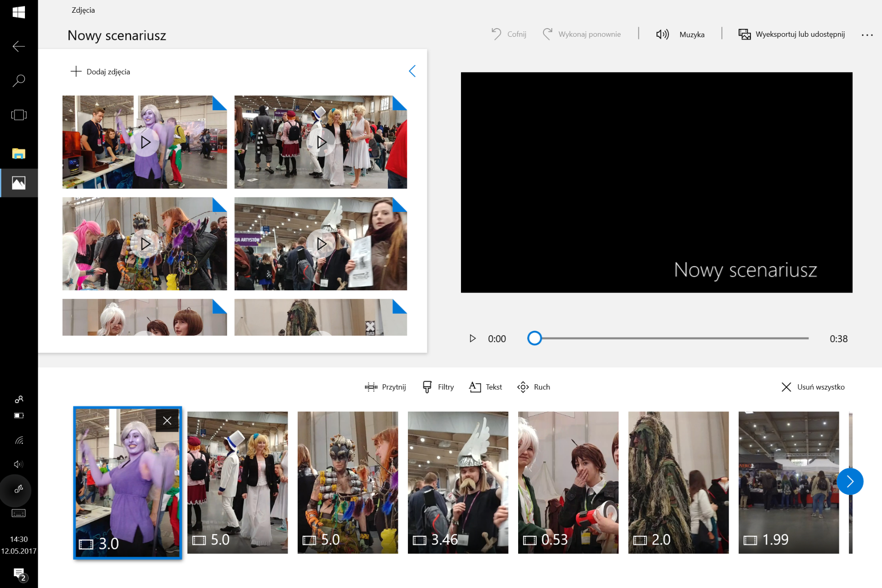The image size is (882, 588).
Task: Select the 0.53 second storyboard clip
Action: tap(568, 482)
